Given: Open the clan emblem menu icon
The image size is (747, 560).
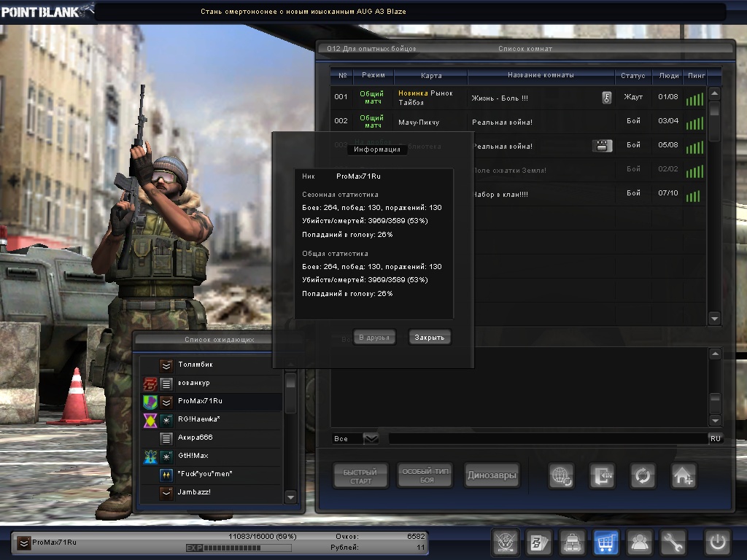Looking at the screenshot, I should (505, 542).
